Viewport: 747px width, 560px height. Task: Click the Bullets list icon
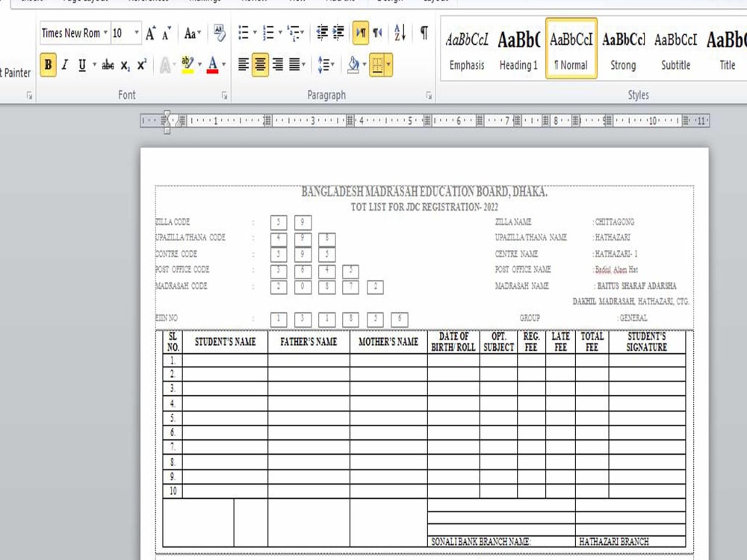[244, 33]
